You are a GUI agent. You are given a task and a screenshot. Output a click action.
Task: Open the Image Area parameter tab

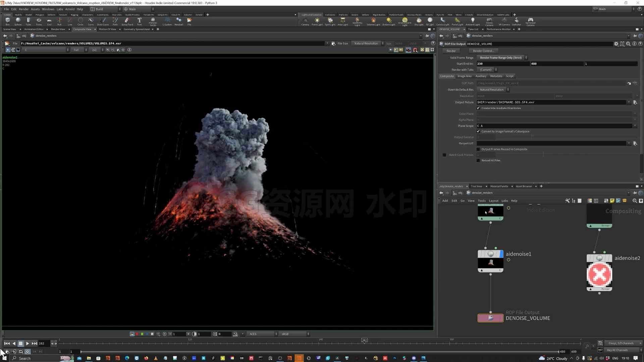(464, 76)
